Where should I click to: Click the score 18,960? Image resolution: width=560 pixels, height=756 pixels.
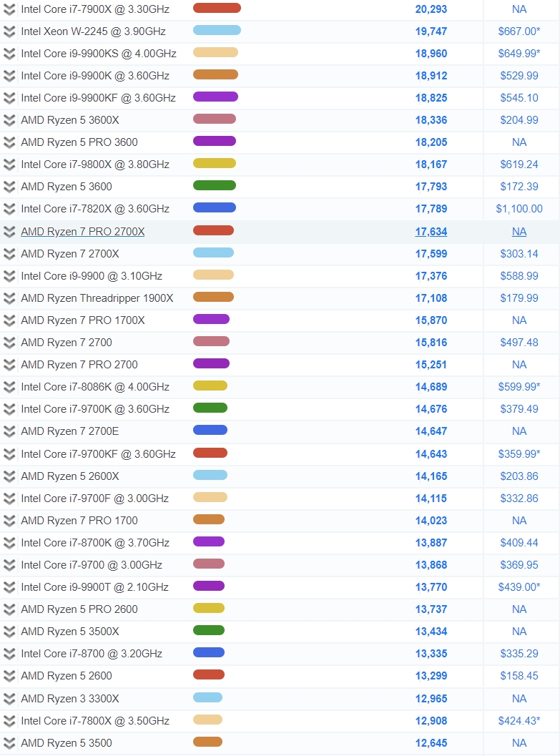(x=431, y=54)
